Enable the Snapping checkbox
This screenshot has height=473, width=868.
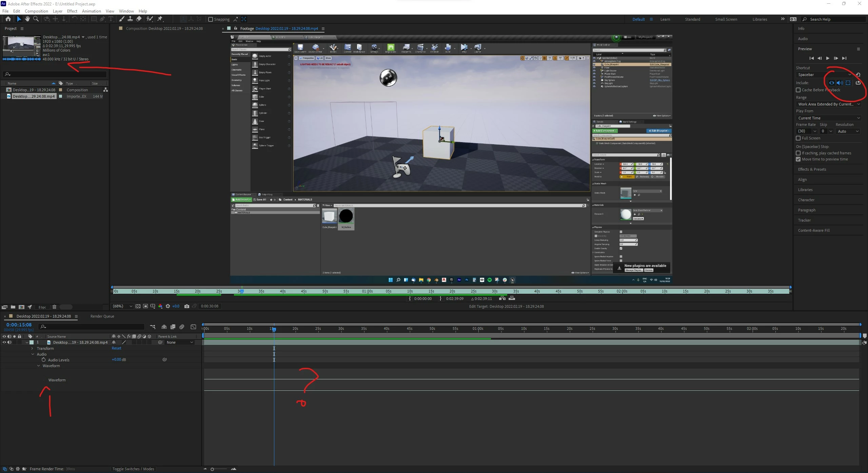click(211, 19)
